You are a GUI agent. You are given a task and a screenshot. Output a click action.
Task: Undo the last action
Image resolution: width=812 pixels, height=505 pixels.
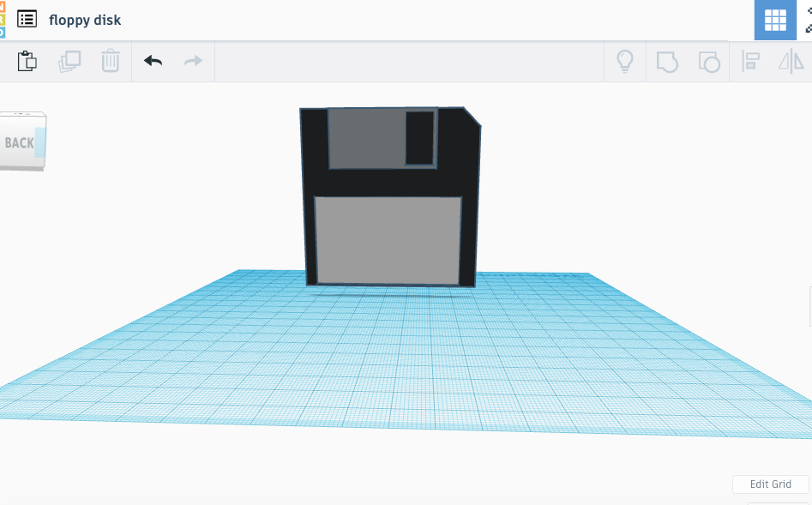click(153, 61)
